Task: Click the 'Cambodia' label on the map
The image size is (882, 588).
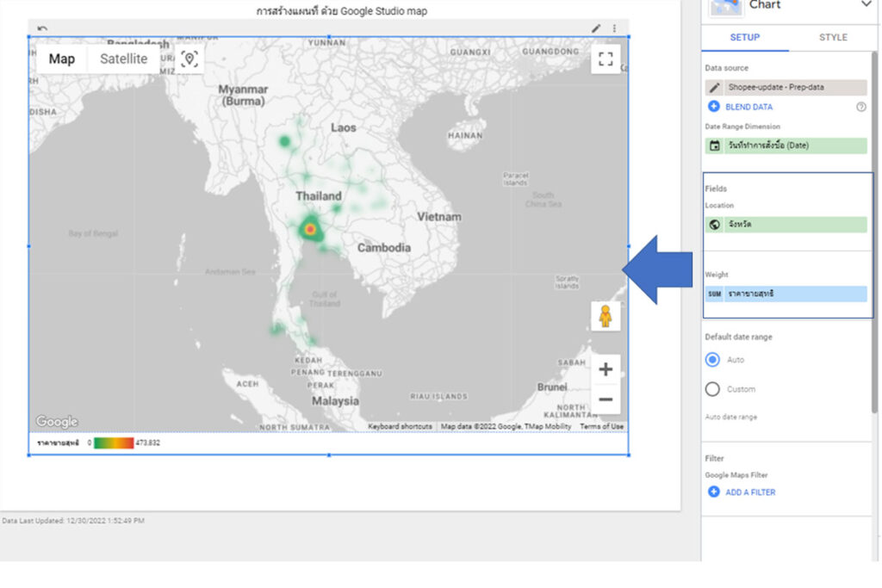Action: tap(384, 248)
